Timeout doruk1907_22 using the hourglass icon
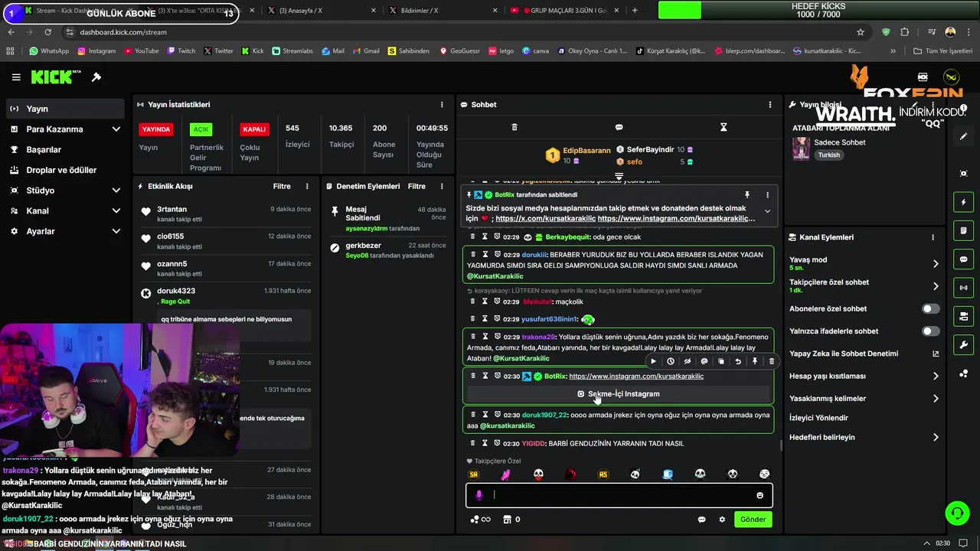This screenshot has height=551, width=980. [485, 415]
